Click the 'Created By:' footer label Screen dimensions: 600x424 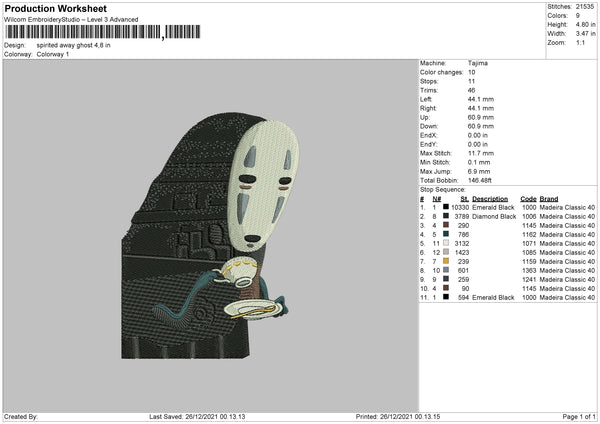point(21,416)
